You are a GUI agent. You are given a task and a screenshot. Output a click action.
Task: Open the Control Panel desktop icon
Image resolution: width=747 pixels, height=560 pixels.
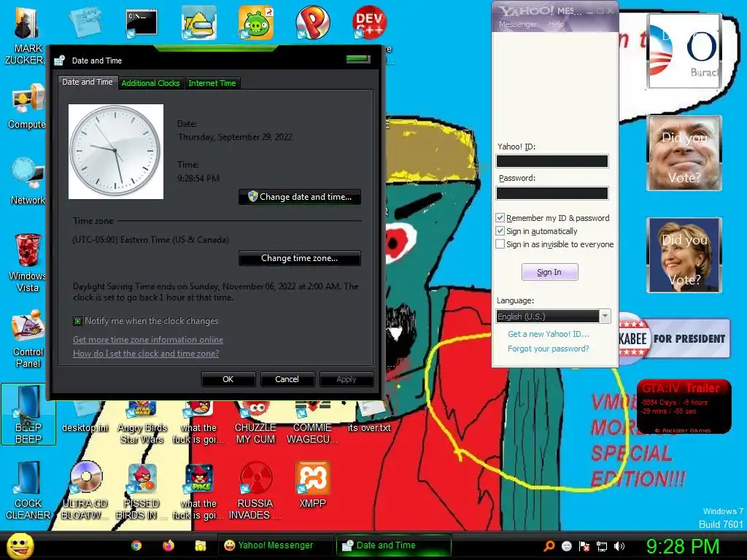[x=28, y=339]
